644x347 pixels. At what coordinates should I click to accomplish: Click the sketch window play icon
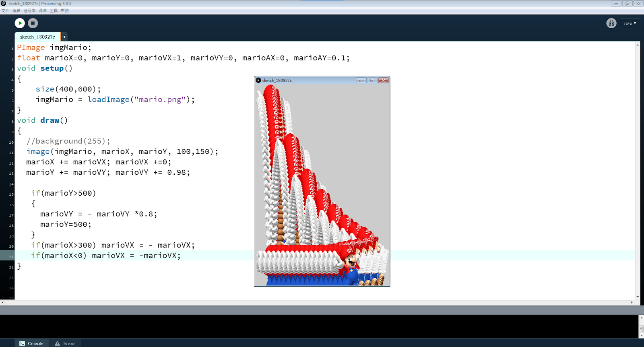258,80
